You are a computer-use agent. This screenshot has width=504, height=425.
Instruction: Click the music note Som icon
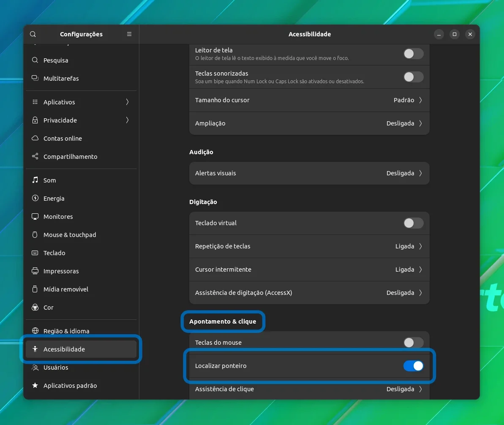(x=35, y=180)
